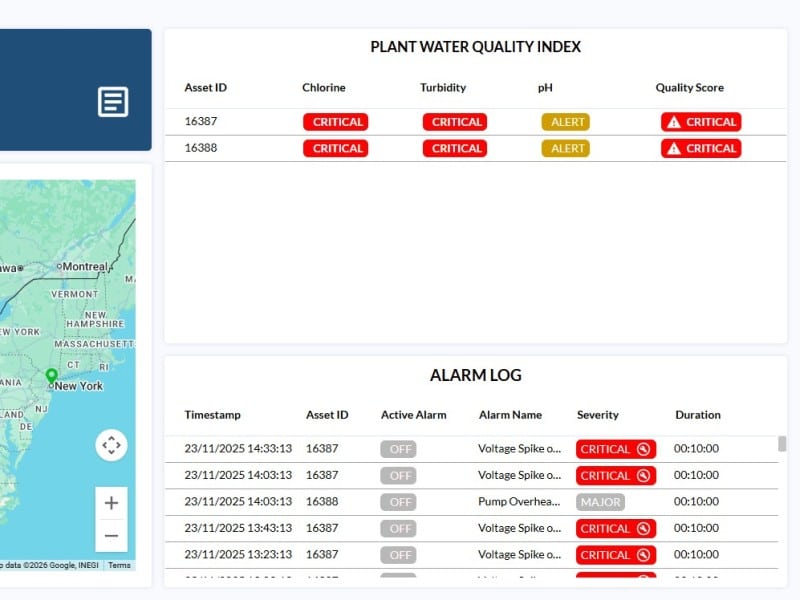Screen dimensions: 800x600
Task: Zoom out of the map with minus button
Action: 111,536
